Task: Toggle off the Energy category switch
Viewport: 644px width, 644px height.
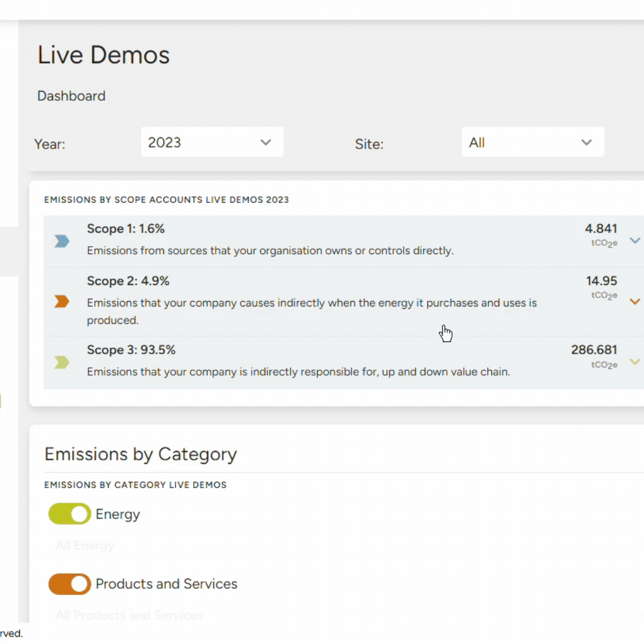Action: (69, 513)
